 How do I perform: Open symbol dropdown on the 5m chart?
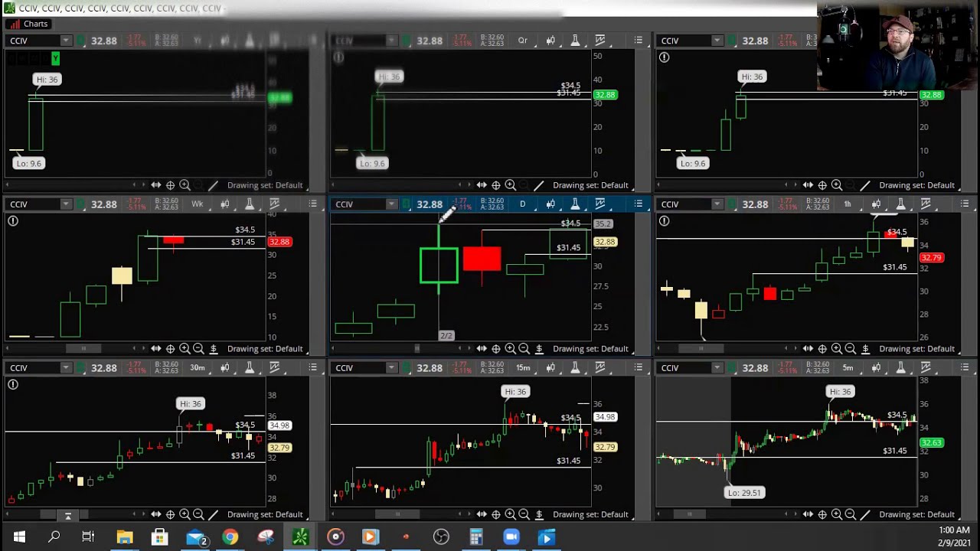point(717,368)
